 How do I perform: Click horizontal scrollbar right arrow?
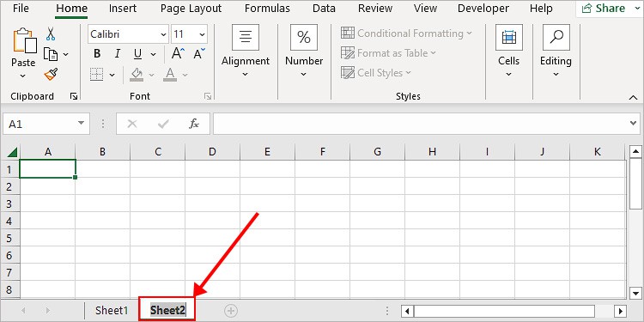tap(621, 312)
